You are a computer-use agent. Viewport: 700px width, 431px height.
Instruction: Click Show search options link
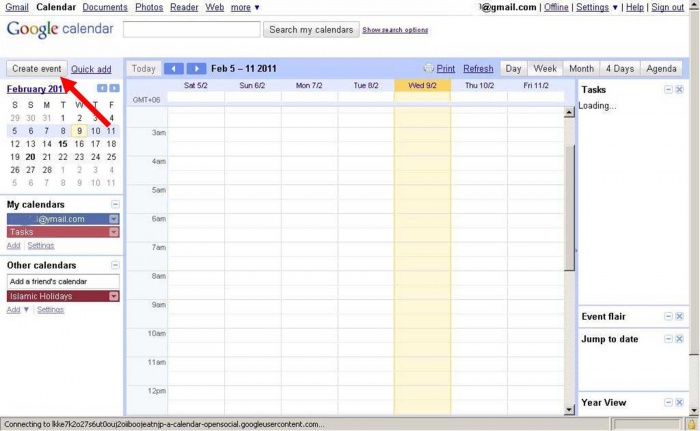click(395, 30)
